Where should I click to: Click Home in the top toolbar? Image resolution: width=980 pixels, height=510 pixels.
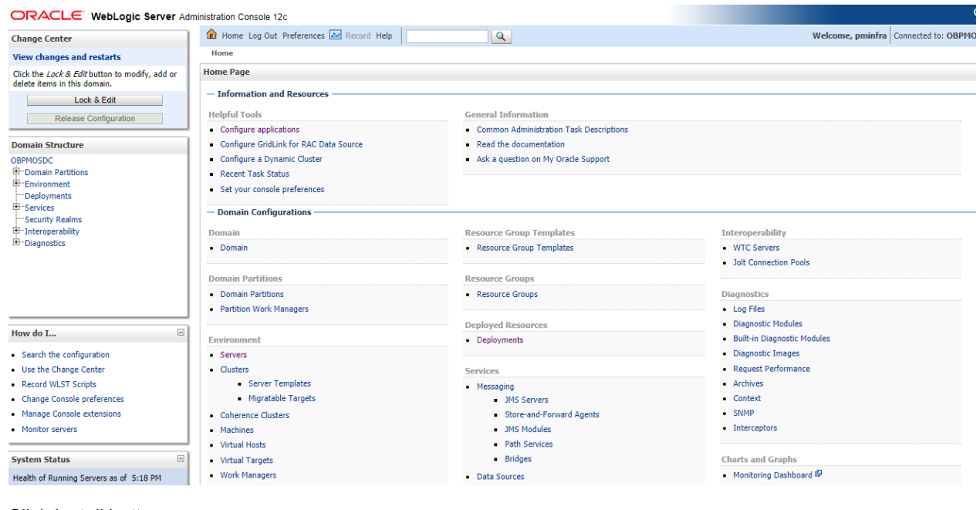tap(232, 35)
